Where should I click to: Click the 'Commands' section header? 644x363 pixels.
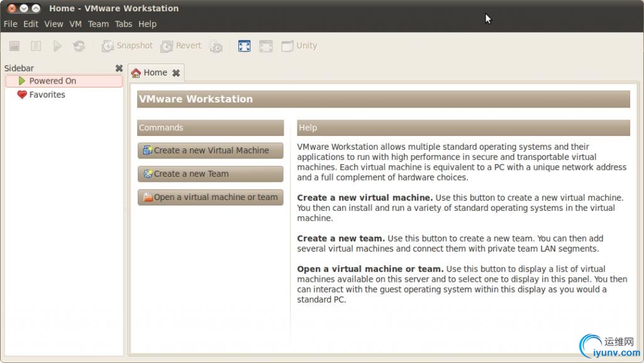[x=210, y=128]
